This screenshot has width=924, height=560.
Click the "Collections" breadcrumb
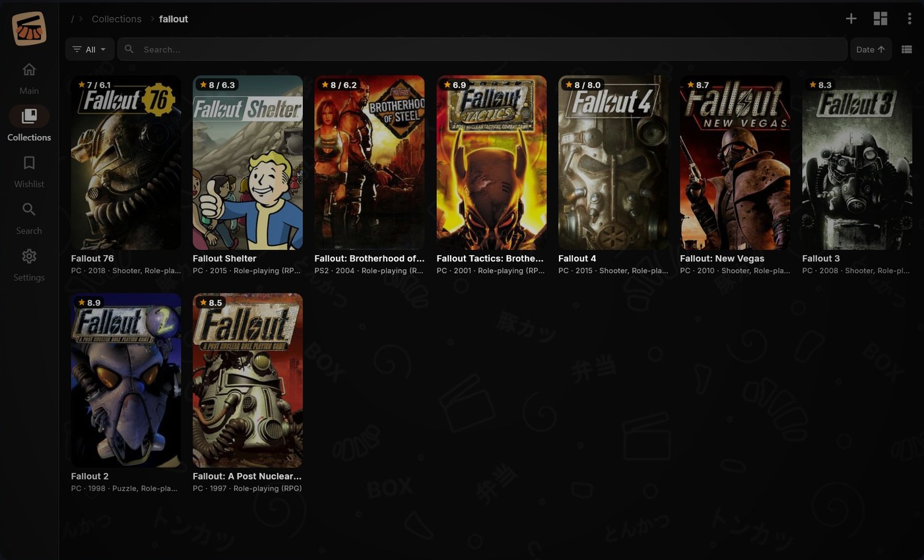[116, 18]
